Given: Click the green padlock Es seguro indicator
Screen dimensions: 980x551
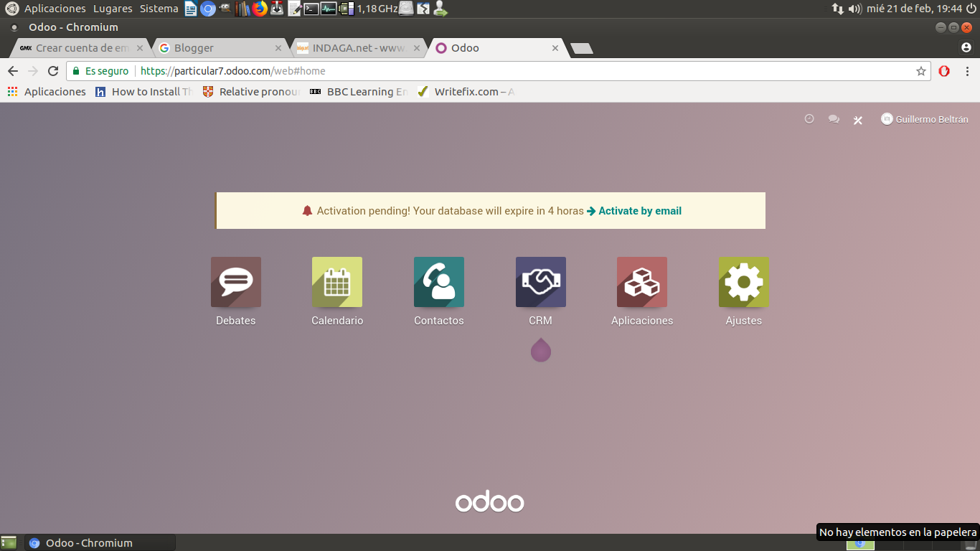Looking at the screenshot, I should click(x=100, y=71).
